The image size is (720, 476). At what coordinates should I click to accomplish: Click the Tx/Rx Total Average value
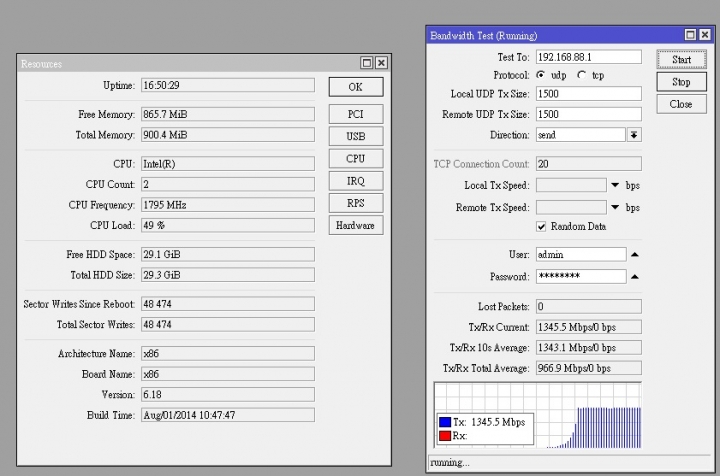click(x=589, y=368)
